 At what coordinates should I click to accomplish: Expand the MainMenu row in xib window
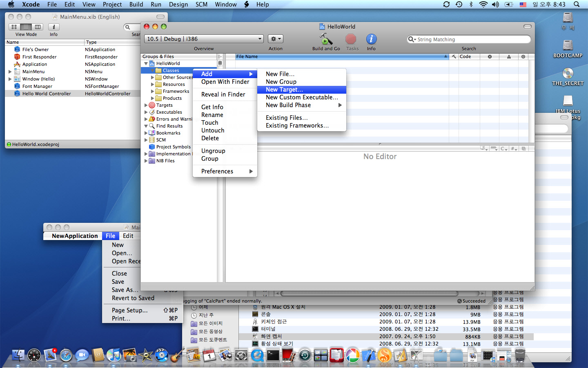click(10, 72)
